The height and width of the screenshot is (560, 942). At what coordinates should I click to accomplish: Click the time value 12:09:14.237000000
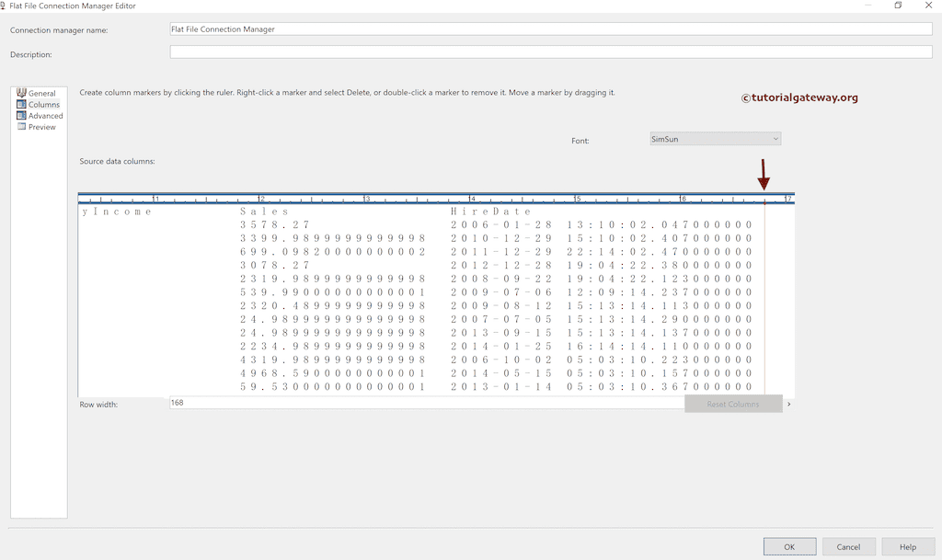pos(659,292)
